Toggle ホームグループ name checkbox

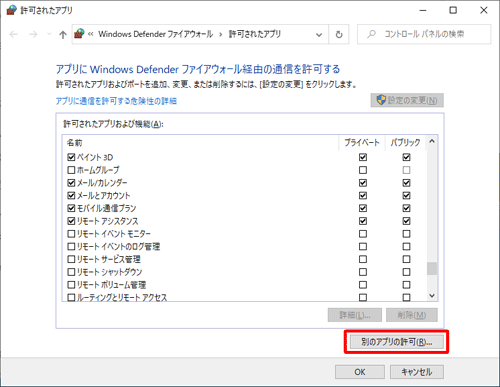point(71,170)
